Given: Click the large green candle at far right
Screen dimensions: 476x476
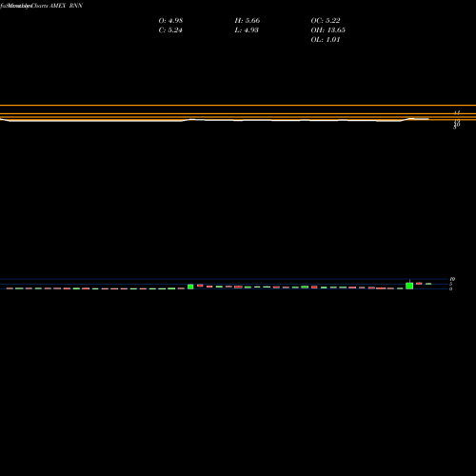Looking at the screenshot, I should click(409, 286).
